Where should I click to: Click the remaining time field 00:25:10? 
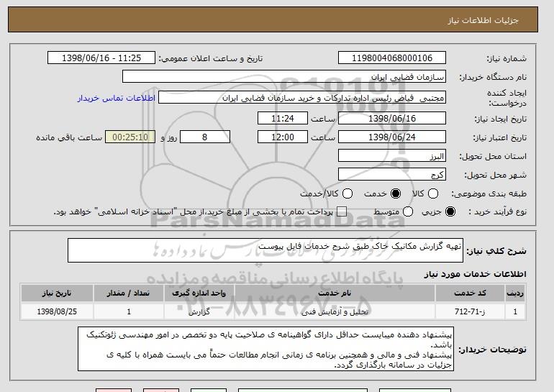tap(130, 137)
